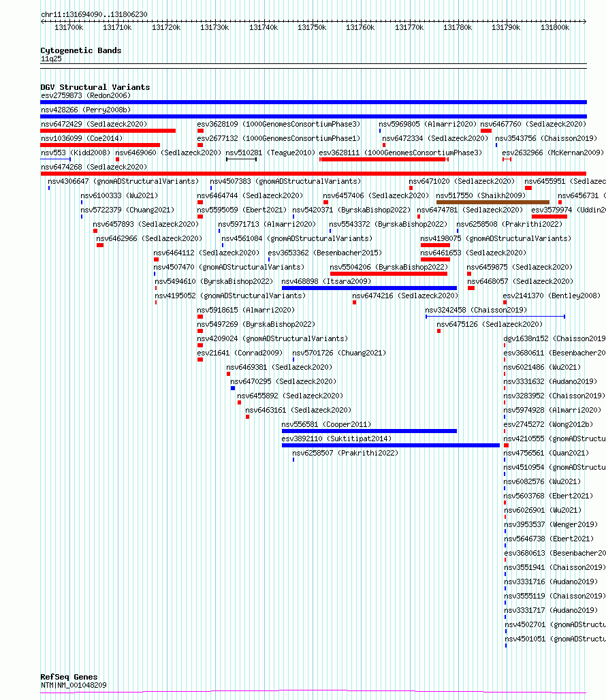Click the 11q25 cytogenetic band label
The height and width of the screenshot is (700, 606).
(51, 59)
